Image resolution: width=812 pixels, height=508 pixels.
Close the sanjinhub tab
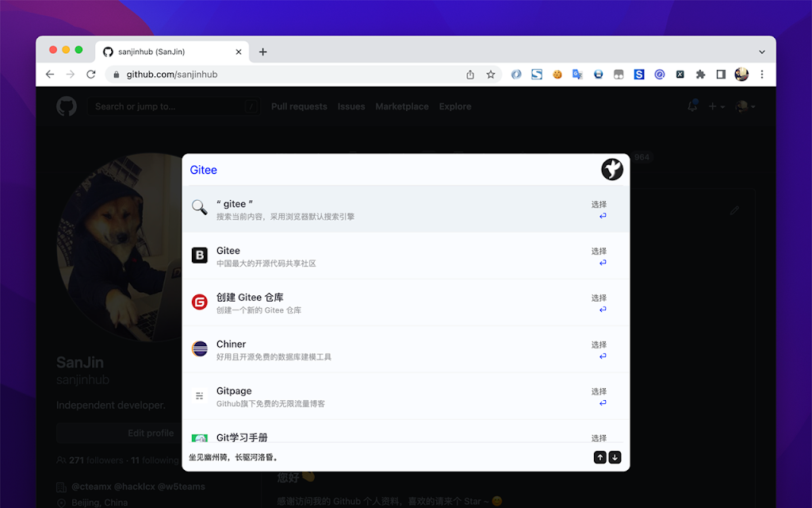pyautogui.click(x=238, y=52)
